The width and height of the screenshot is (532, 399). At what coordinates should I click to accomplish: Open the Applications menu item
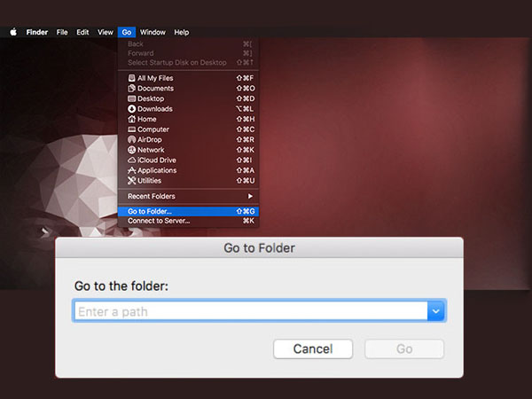pos(157,170)
